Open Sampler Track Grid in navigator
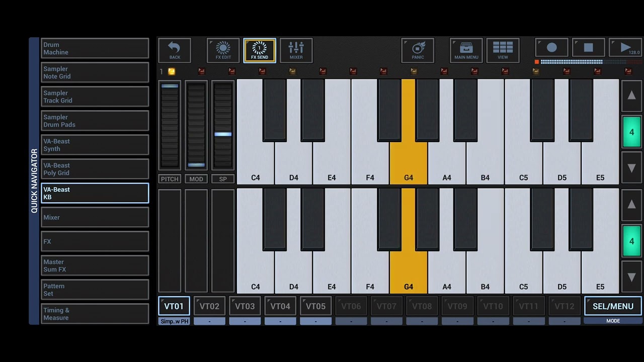This screenshot has width=644, height=362. pyautogui.click(x=95, y=97)
